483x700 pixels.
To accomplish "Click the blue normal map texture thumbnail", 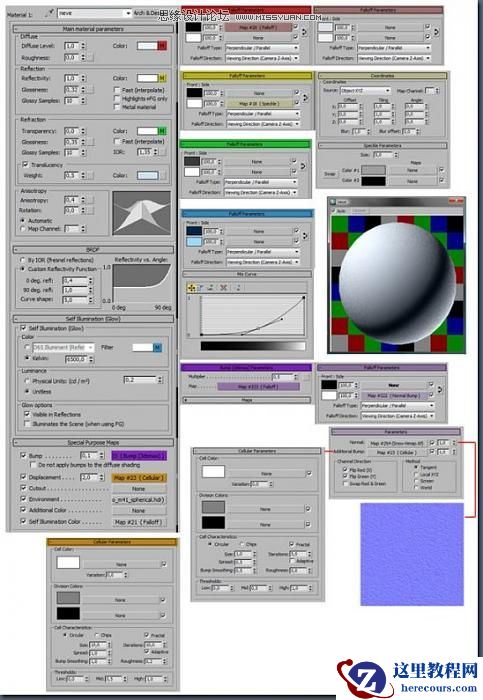I will click(x=412, y=554).
